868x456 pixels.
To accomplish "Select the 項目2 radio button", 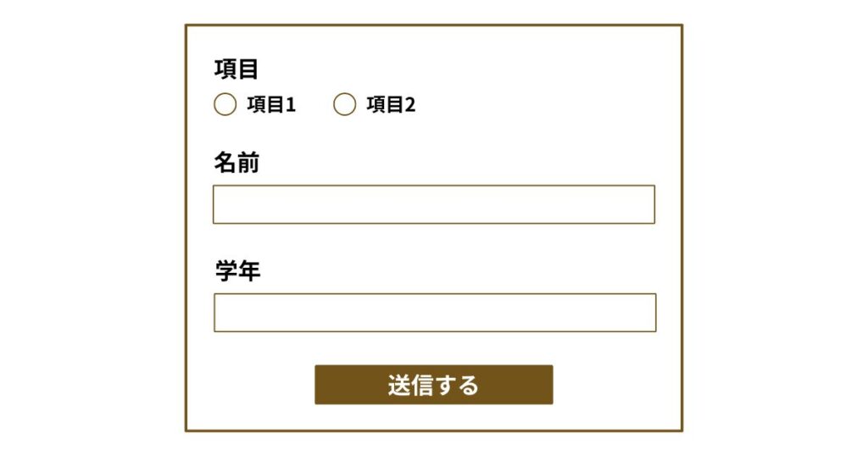I will click(344, 104).
